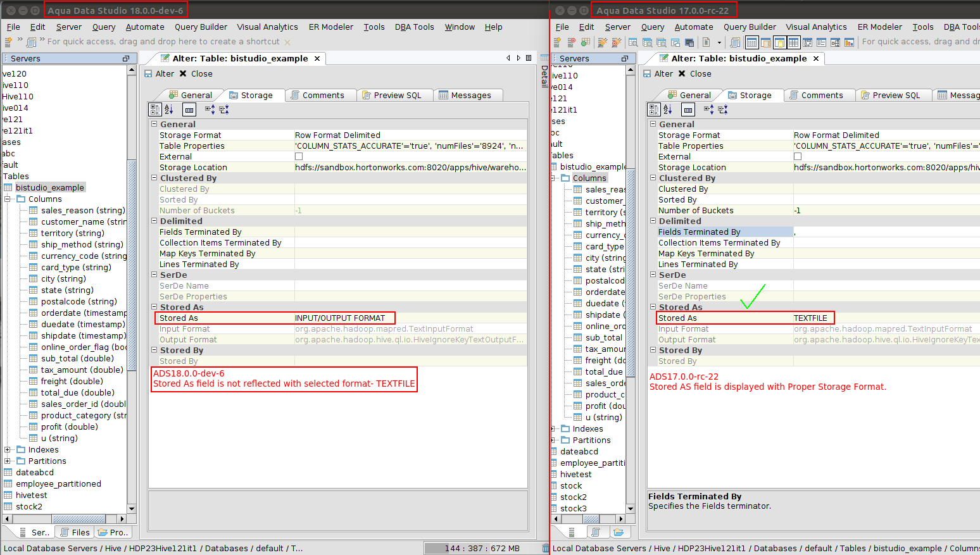Click categorized view icon in right window property toolbar
This screenshot has height=555, width=980.
(x=654, y=109)
